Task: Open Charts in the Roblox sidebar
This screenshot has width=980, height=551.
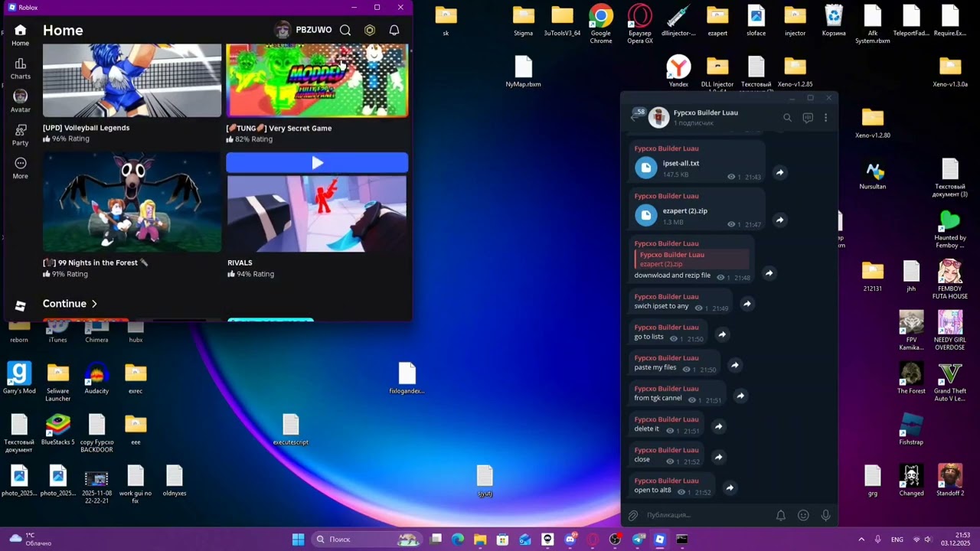Action: (x=20, y=68)
